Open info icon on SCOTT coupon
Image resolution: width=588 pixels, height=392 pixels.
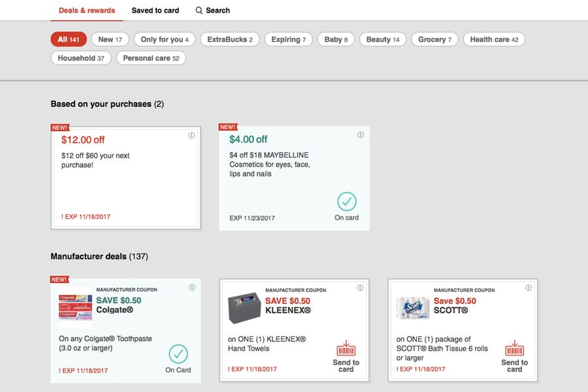[x=529, y=287]
